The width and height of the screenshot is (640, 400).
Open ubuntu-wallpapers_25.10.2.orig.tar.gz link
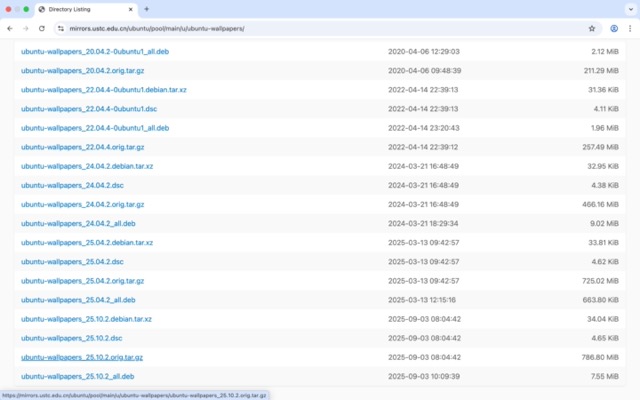point(82,357)
